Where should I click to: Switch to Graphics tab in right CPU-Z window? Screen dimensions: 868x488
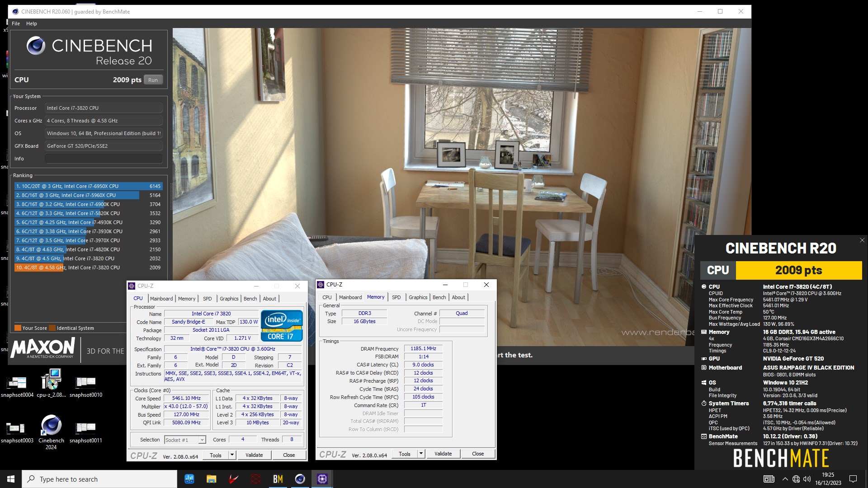pos(418,297)
